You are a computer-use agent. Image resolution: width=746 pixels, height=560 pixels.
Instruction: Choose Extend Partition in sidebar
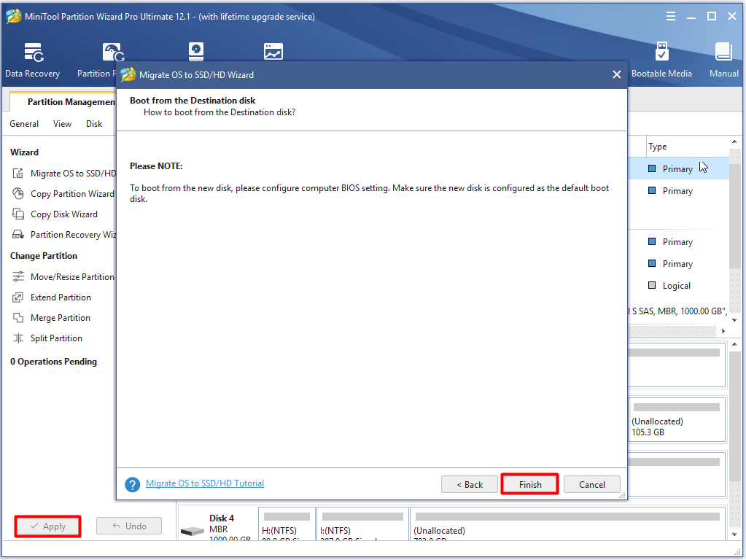tap(52, 297)
